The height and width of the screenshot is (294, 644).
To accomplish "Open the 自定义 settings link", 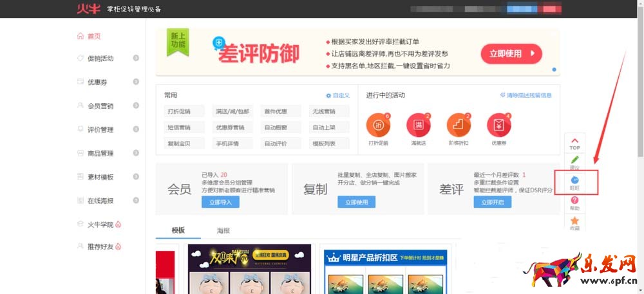I will click(x=337, y=96).
